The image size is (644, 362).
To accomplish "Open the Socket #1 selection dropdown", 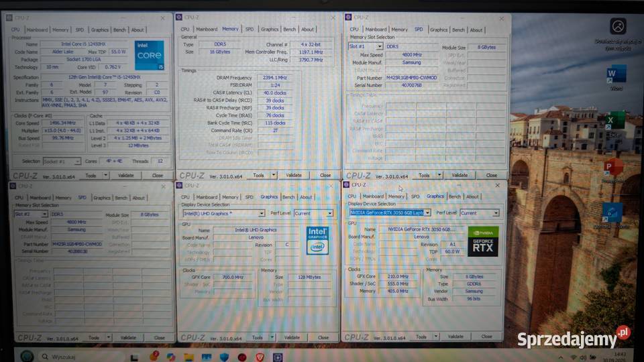I will (x=62, y=162).
